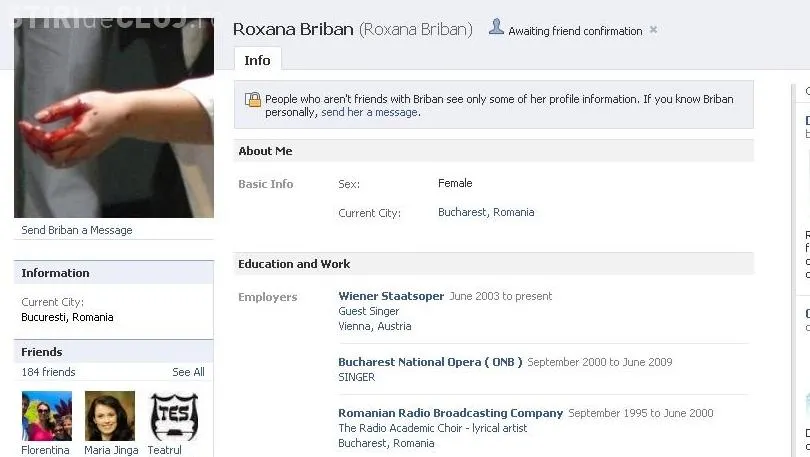This screenshot has width=810, height=457.
Task: Cancel the awaiting friend confirmation request
Action: (x=653, y=30)
